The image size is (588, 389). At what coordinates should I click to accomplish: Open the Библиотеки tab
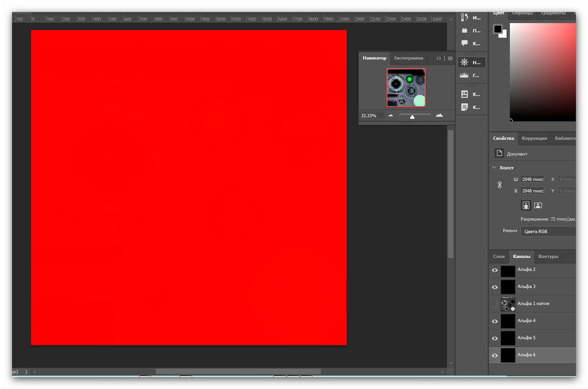[565, 138]
